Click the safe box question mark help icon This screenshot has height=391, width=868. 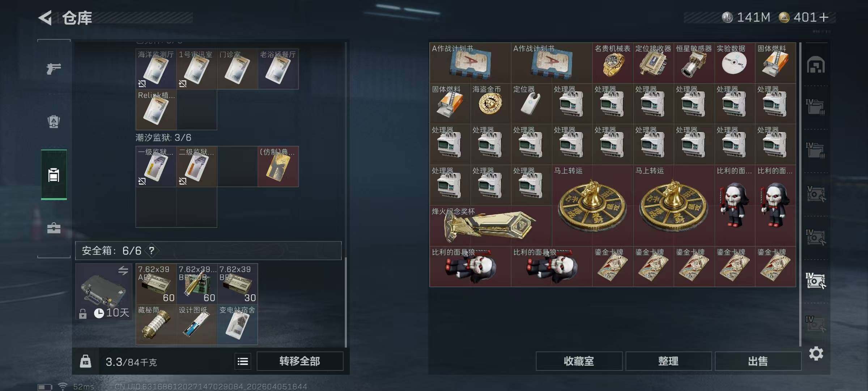pyautogui.click(x=152, y=251)
